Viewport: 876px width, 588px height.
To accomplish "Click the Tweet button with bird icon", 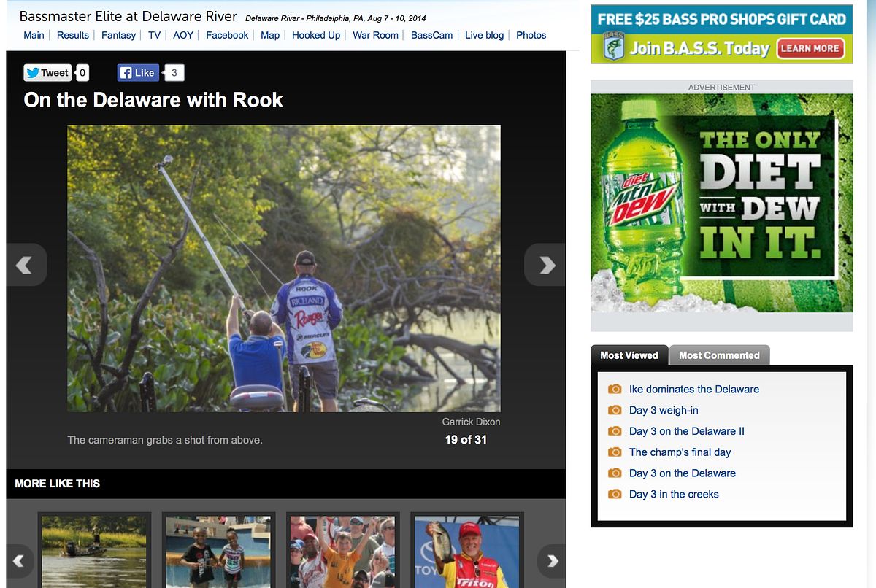I will click(47, 72).
